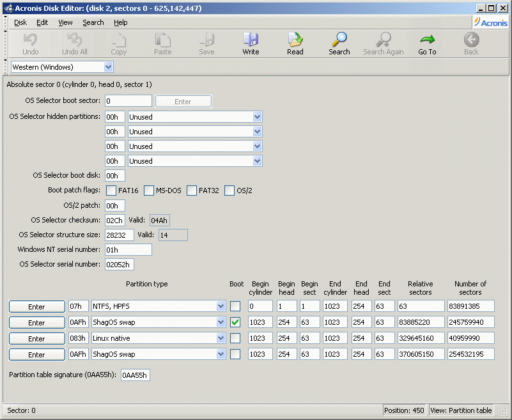Expand second hidden partitions Unused dropdown
The height and width of the screenshot is (420, 512).
coord(258,131)
